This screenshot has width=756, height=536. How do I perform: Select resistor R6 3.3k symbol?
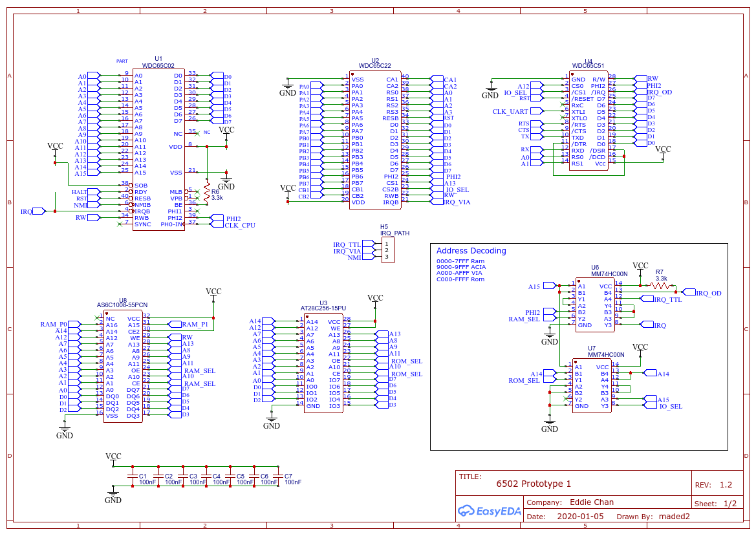pyautogui.click(x=208, y=192)
